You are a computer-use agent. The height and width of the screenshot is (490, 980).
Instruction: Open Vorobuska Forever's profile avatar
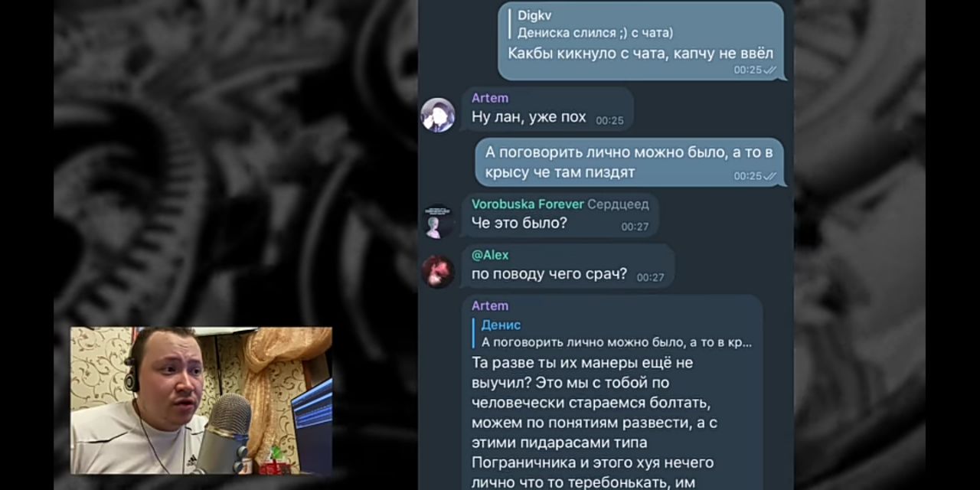[438, 222]
